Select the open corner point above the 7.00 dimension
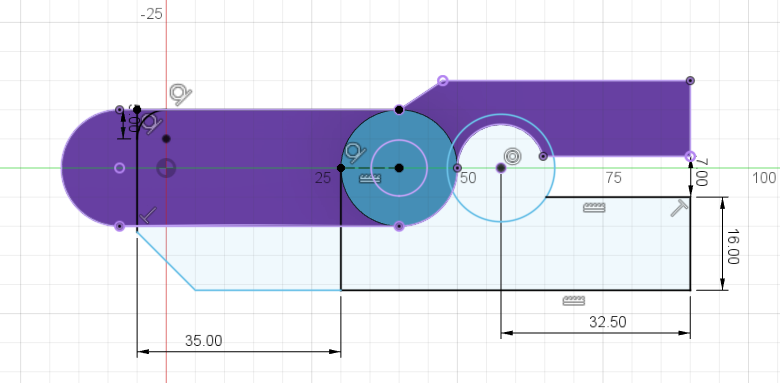This screenshot has width=780, height=383. coord(690,156)
